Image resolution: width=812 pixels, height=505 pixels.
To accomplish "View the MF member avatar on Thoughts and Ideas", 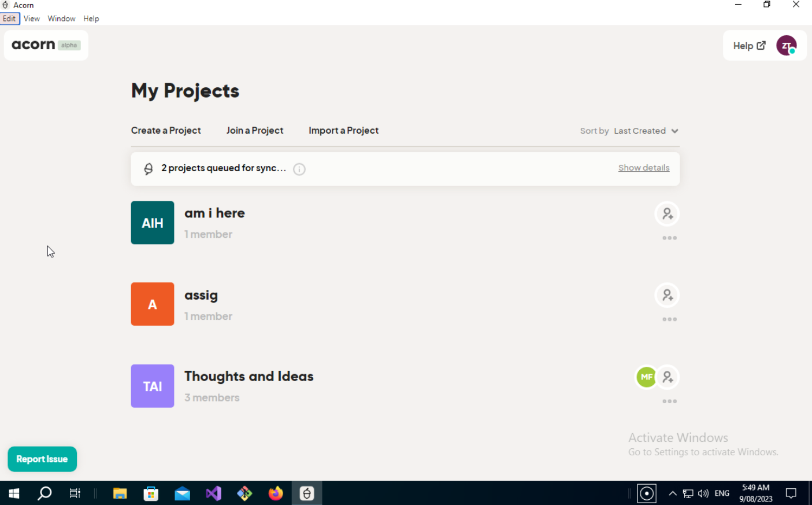I will pos(646,377).
